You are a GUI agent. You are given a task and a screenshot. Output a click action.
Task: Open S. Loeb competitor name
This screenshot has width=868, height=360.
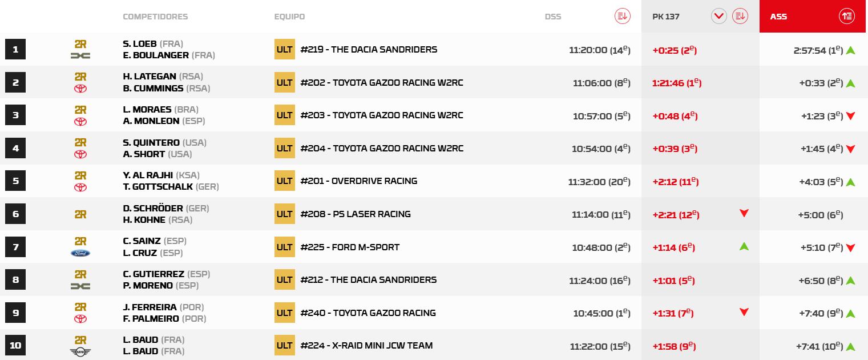(140, 44)
